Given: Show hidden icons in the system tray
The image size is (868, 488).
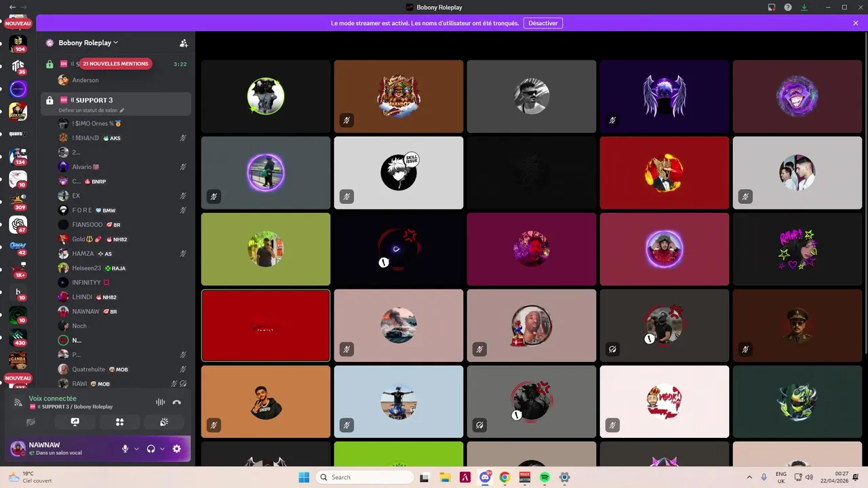Looking at the screenshot, I should 749,477.
